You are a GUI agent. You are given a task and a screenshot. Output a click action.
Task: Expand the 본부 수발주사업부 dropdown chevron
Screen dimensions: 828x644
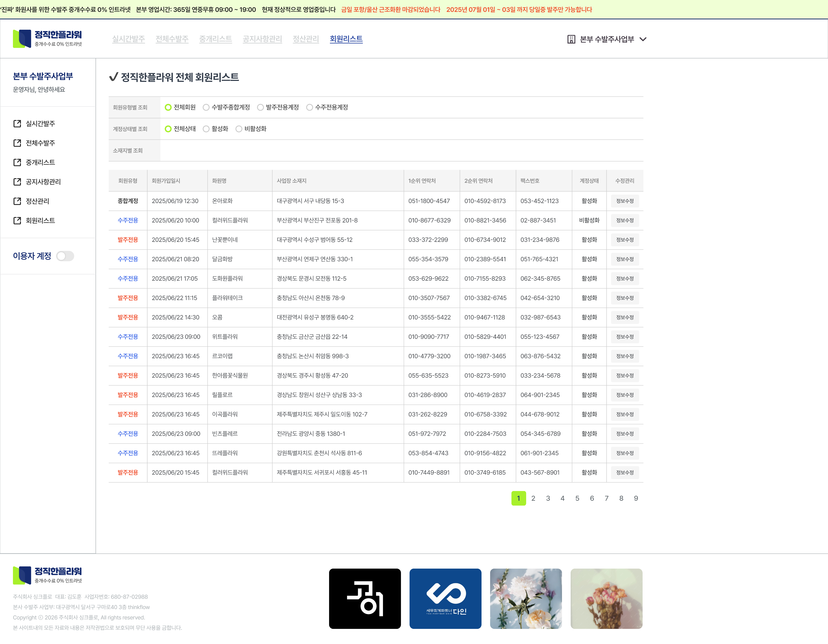[643, 39]
